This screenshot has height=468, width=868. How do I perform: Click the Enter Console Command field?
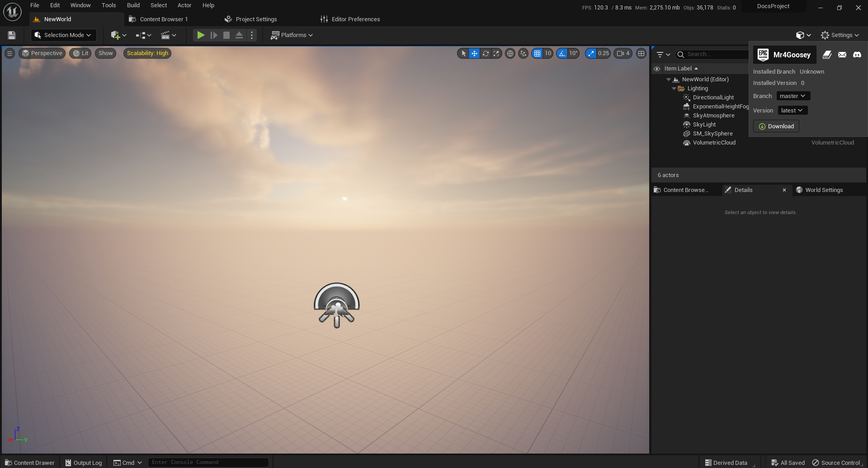pos(208,462)
